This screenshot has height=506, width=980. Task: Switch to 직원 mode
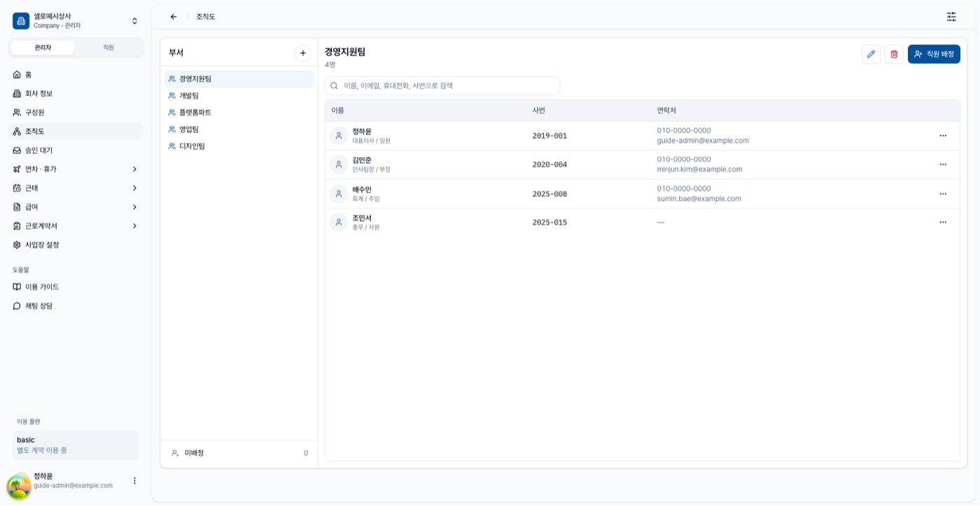(x=108, y=48)
